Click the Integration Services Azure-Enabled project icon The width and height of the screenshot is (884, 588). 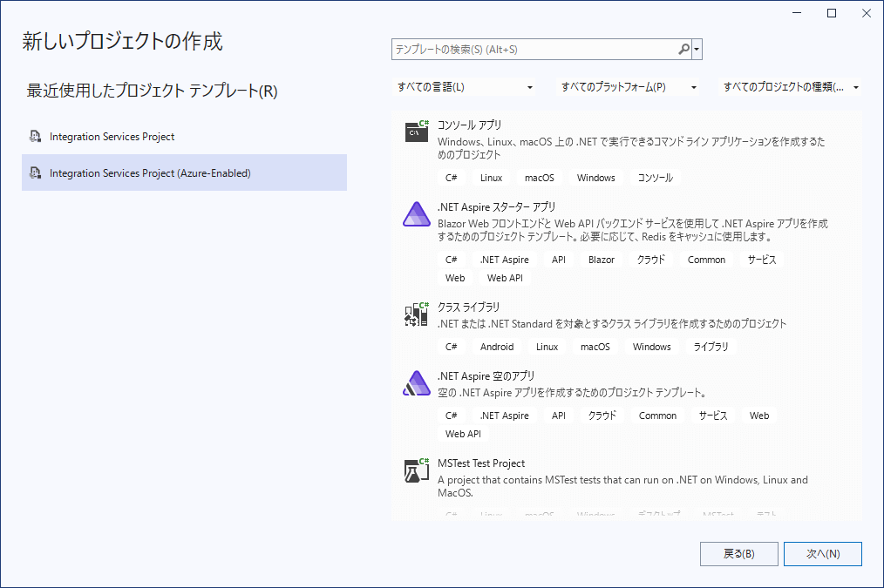pyautogui.click(x=35, y=173)
